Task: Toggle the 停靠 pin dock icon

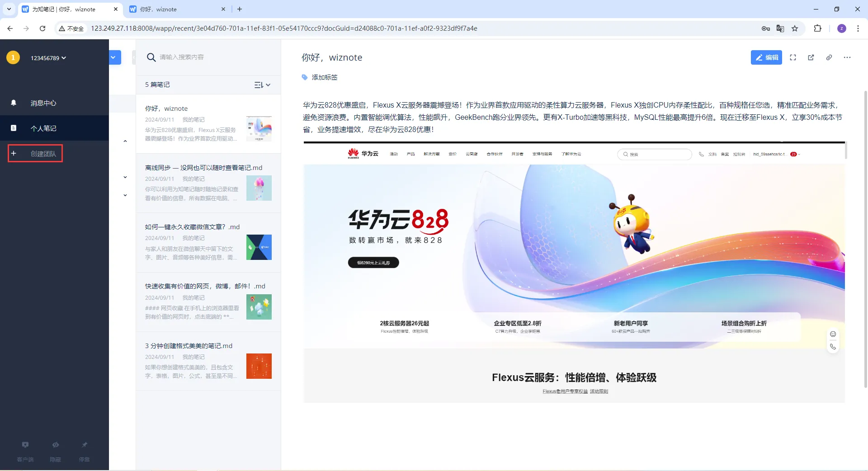Action: (x=85, y=445)
